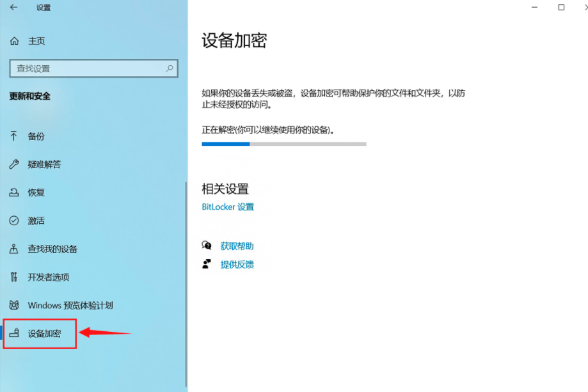Click the 查找我的设备 person locator icon
Screen dimensions: 588x392
(x=14, y=249)
